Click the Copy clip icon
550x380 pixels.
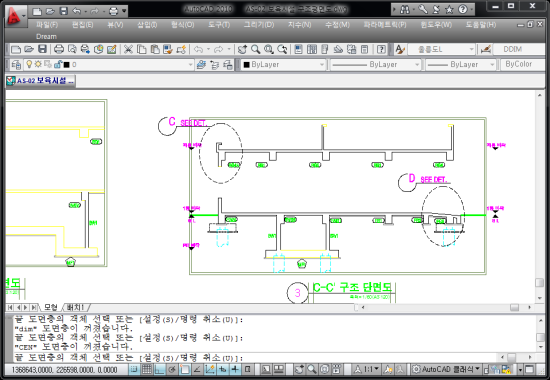coord(142,49)
